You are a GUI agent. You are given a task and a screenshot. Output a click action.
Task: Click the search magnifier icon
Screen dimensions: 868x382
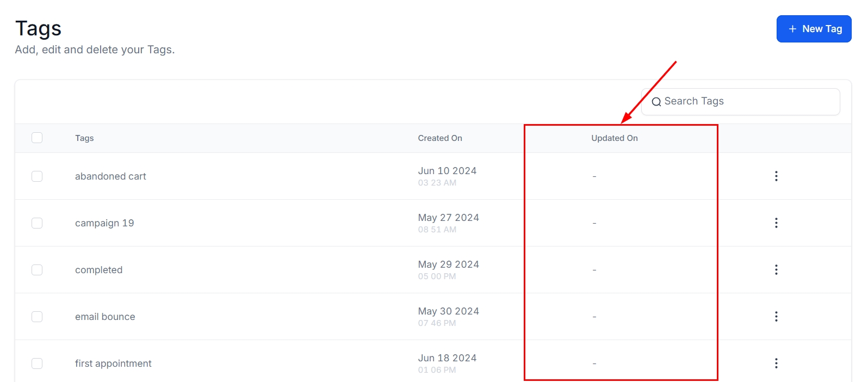click(x=656, y=102)
